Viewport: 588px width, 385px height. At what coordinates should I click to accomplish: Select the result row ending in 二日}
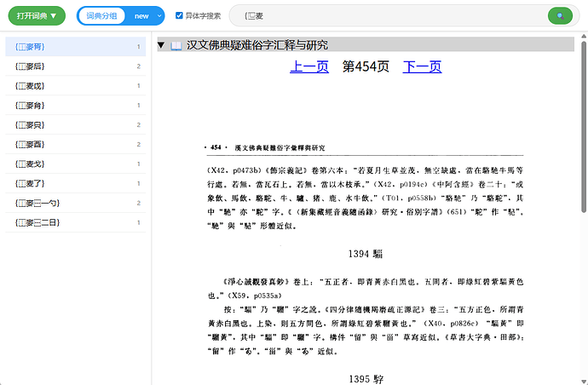point(75,222)
